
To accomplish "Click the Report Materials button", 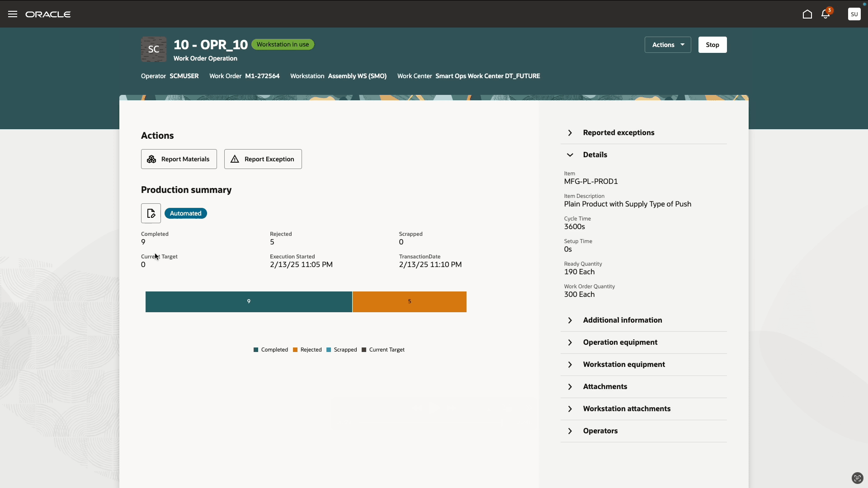I will tap(179, 159).
